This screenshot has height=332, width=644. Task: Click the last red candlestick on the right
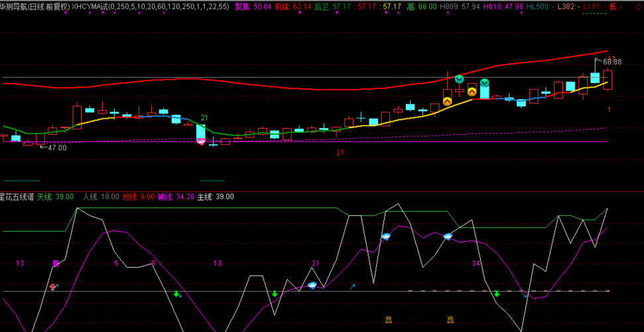click(608, 80)
